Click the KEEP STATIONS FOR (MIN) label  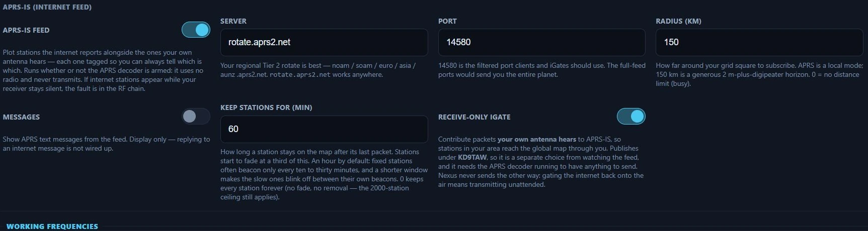click(266, 107)
